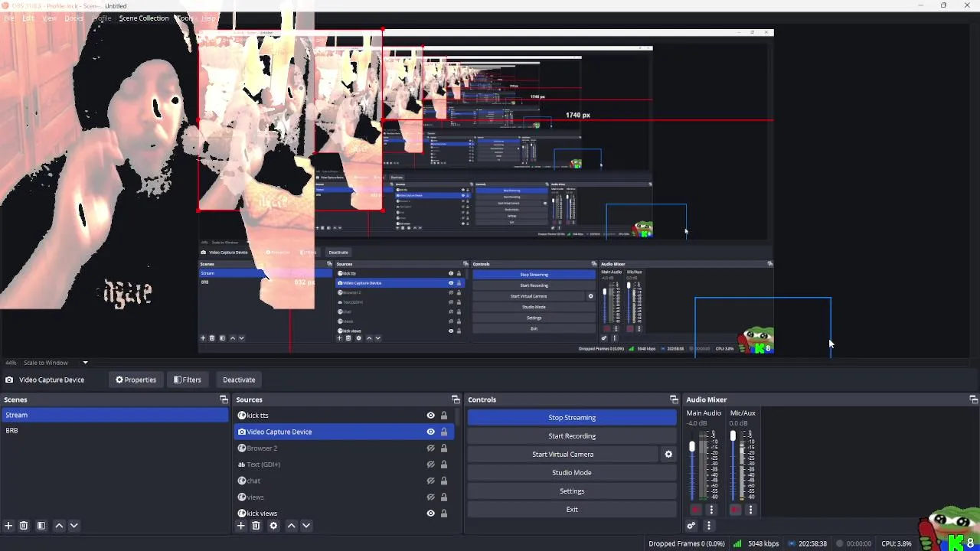This screenshot has height=551, width=980.
Task: Unlock the kick tts source
Action: (x=443, y=416)
